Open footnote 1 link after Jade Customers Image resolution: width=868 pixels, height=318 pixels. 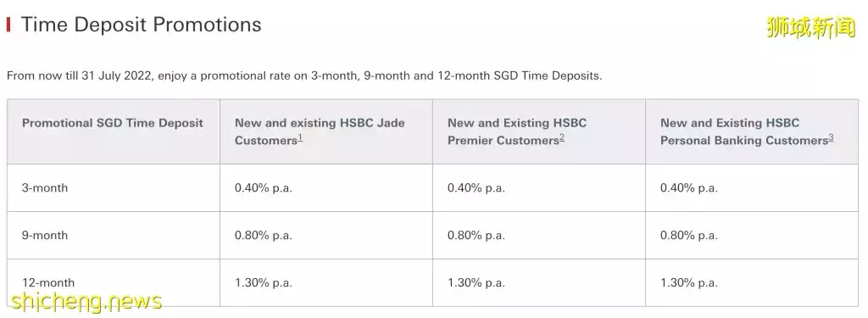[x=300, y=138]
